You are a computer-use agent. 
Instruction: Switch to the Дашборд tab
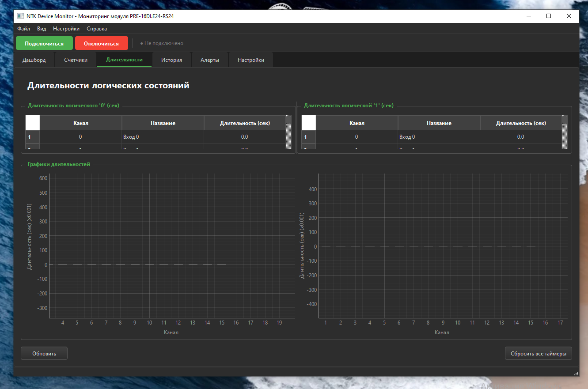pyautogui.click(x=34, y=60)
